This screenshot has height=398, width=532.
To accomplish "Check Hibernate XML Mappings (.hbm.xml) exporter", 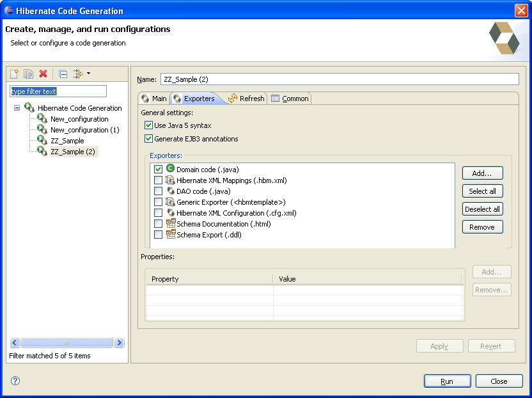I will pyautogui.click(x=158, y=180).
